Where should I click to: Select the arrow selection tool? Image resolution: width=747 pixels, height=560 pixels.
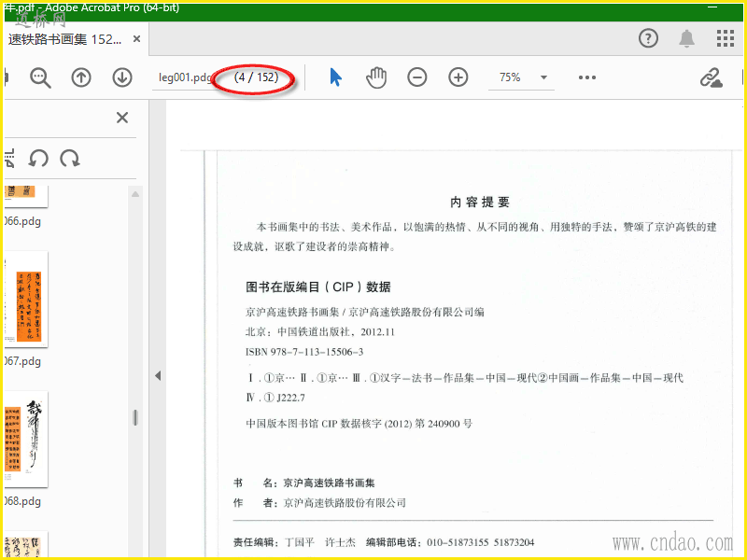(335, 77)
